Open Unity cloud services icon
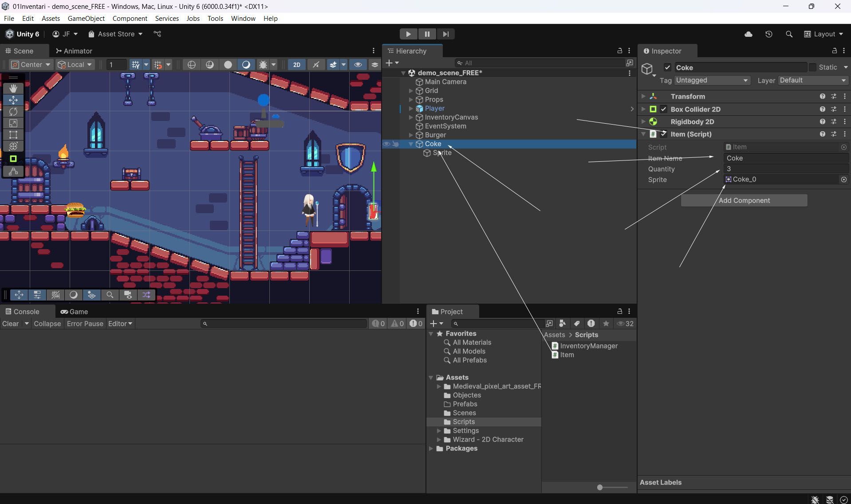851x504 pixels. click(x=749, y=34)
